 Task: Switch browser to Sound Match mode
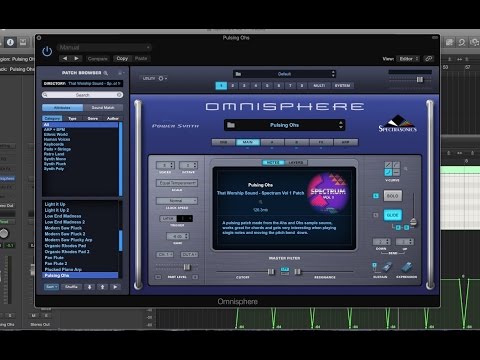(x=103, y=108)
